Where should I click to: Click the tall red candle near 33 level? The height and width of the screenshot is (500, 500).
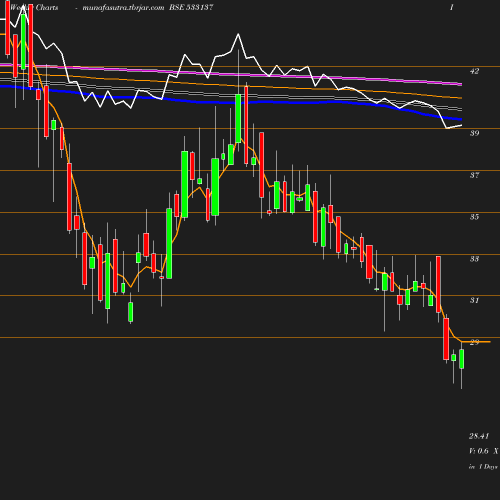(438, 284)
